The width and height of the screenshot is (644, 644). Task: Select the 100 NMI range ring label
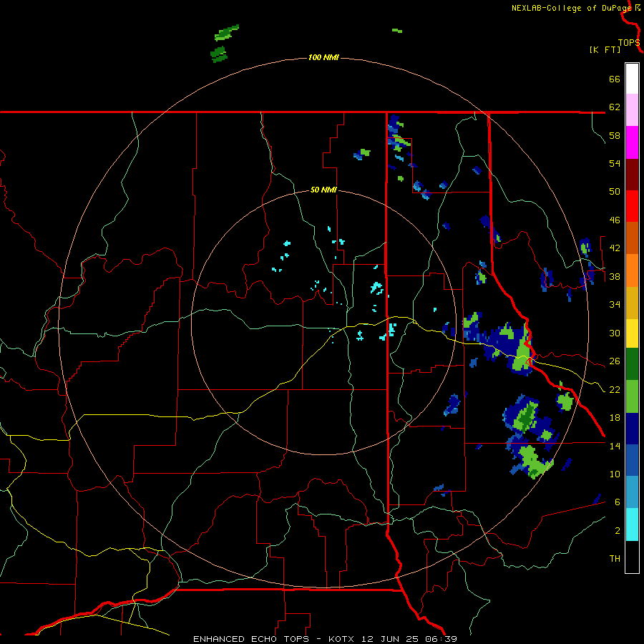323,57
